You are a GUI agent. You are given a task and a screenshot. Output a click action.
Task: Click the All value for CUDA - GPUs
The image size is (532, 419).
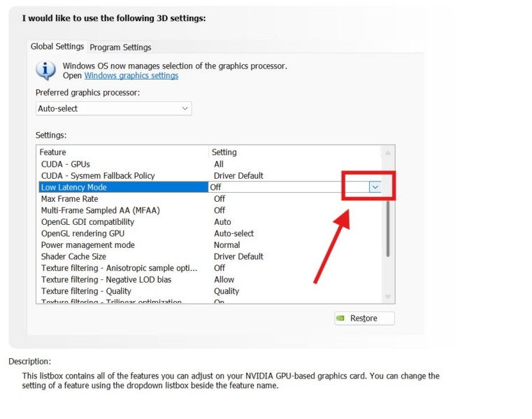219,164
